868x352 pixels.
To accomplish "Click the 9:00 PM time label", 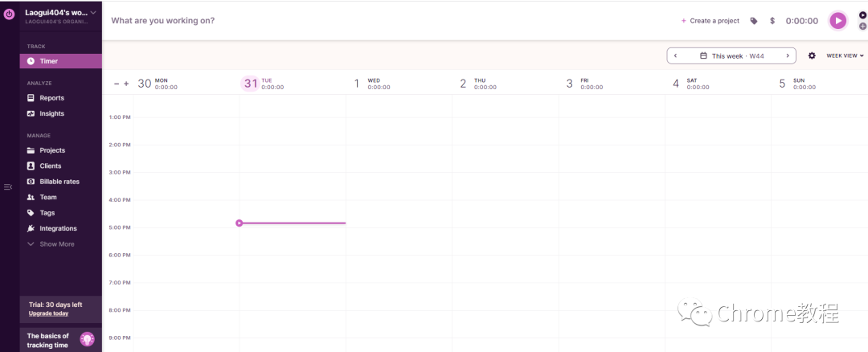I will [120, 338].
